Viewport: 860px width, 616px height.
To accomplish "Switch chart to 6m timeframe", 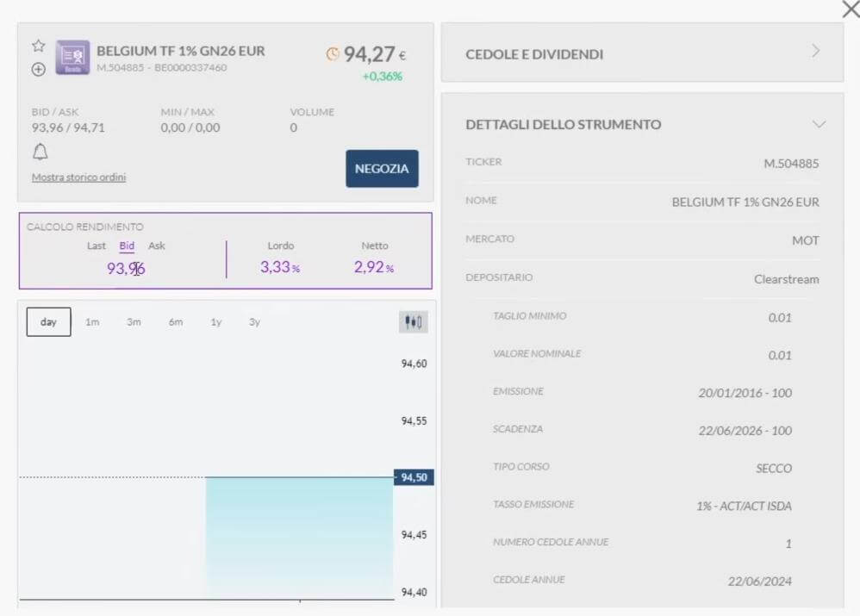I will coord(176,322).
